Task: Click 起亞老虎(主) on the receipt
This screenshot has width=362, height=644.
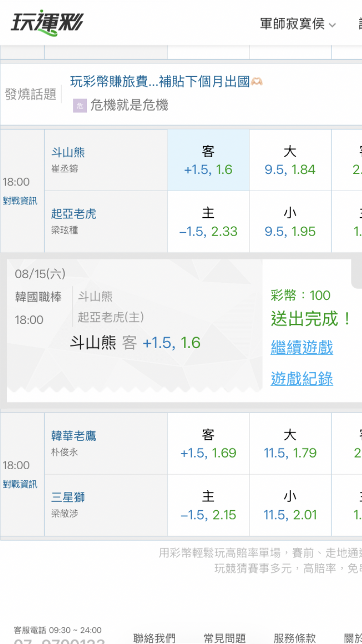Action: (111, 317)
